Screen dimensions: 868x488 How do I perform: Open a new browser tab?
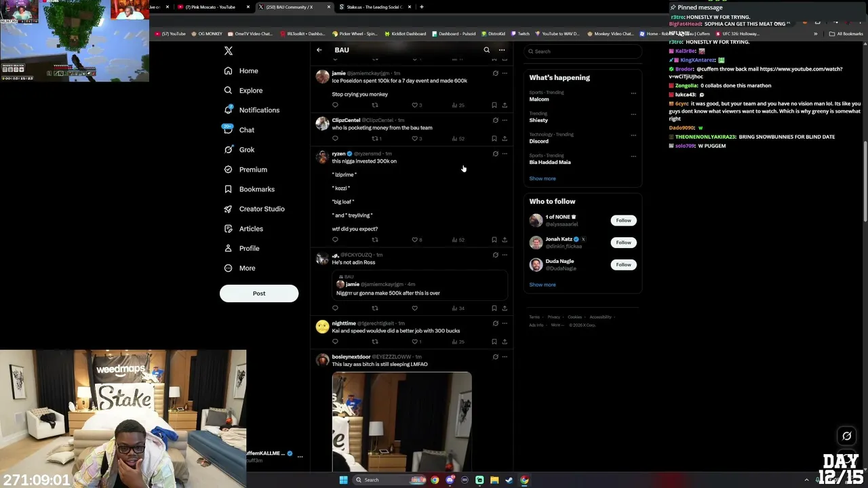point(422,7)
